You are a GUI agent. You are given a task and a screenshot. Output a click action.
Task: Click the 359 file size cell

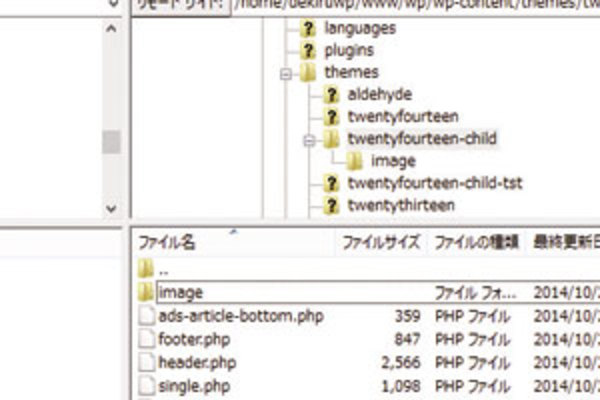[x=408, y=317]
